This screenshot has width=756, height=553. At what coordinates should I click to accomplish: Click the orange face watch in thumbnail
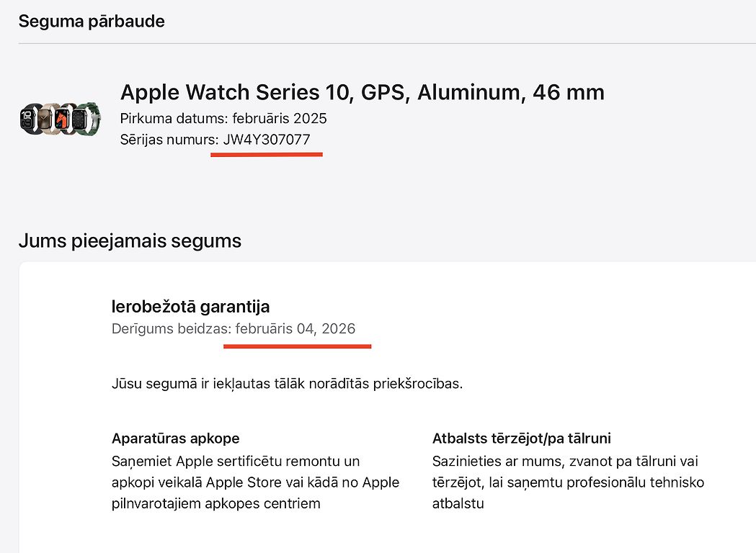(63, 119)
